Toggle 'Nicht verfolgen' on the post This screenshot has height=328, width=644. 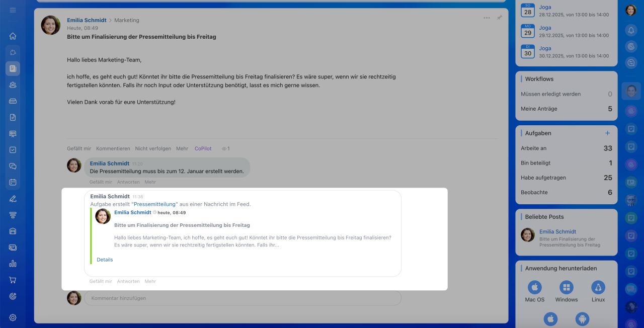(153, 148)
